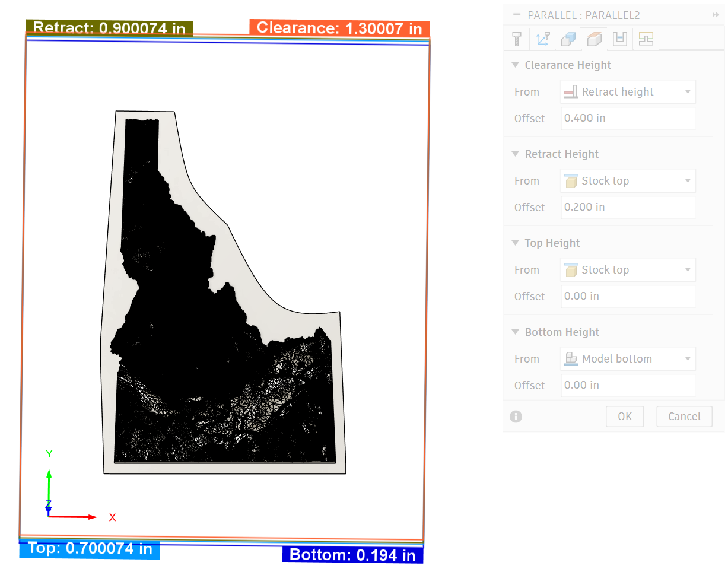Collapse the Clearance Height section
Image resolution: width=728 pixels, height=572 pixels.
[515, 65]
